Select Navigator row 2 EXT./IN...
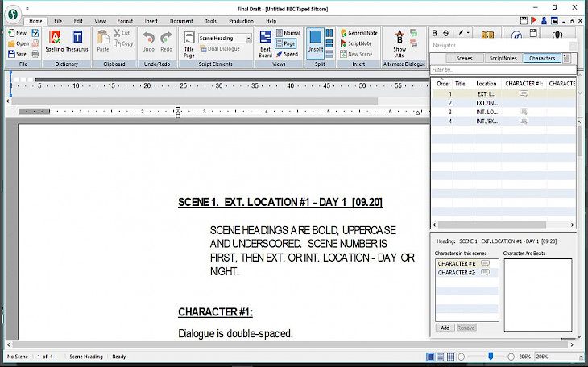Screen dimensions: 588x367 tap(503, 103)
